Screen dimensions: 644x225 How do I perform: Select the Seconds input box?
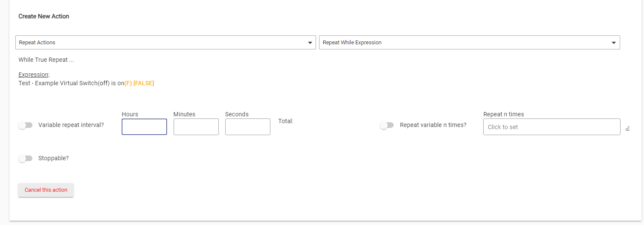(x=247, y=127)
